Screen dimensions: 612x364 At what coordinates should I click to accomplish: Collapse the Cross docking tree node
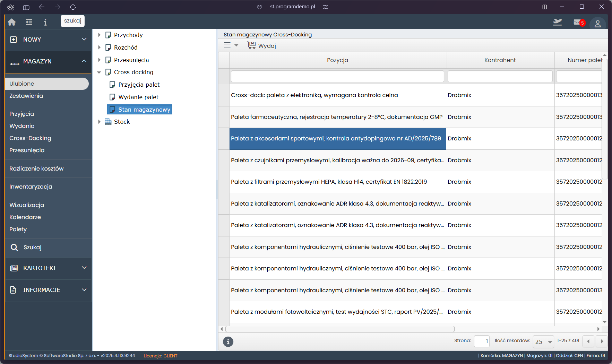[x=99, y=72]
